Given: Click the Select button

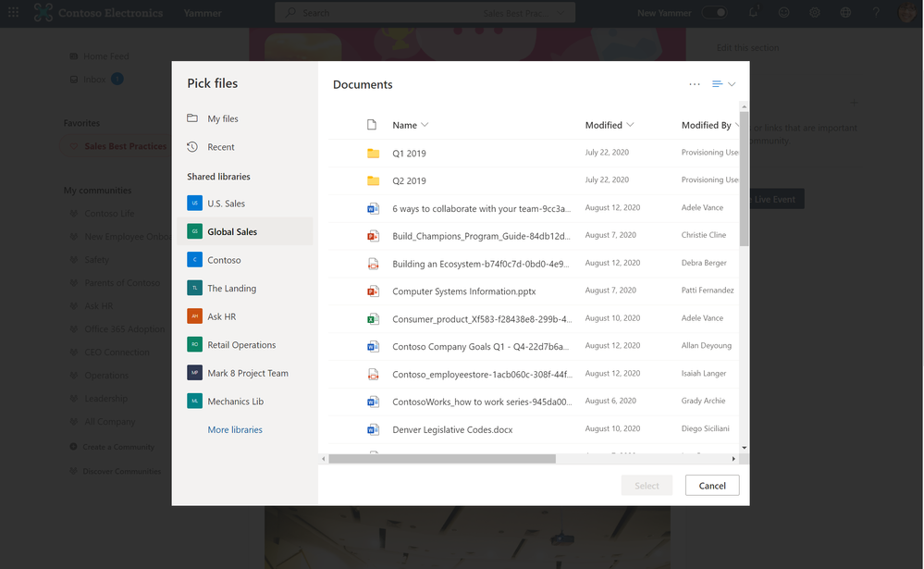Looking at the screenshot, I should 647,486.
